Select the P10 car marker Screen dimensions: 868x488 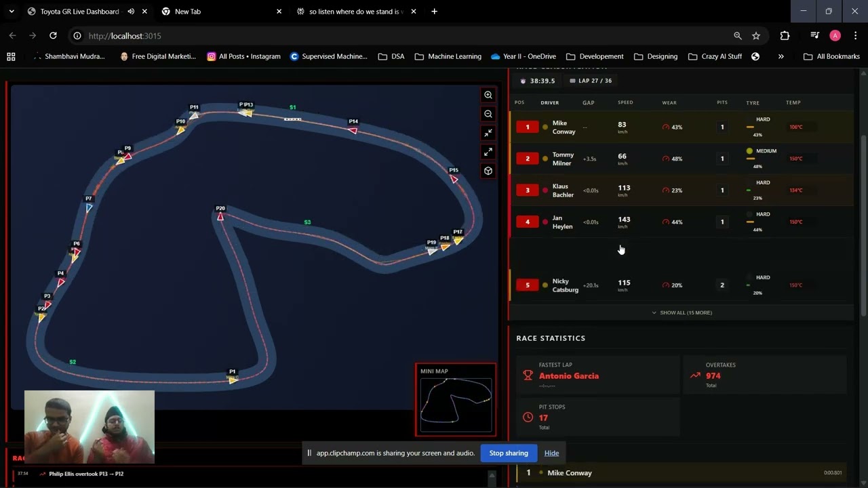click(180, 129)
